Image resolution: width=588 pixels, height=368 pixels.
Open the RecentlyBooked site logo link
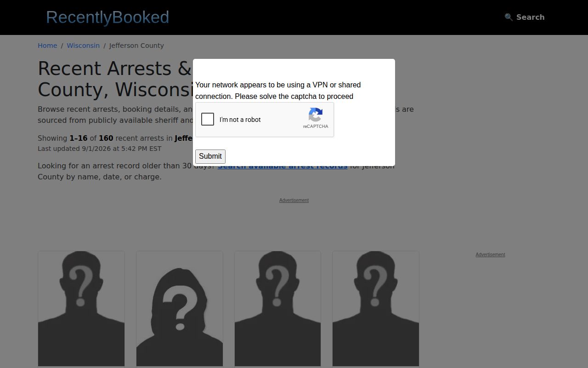pyautogui.click(x=107, y=17)
